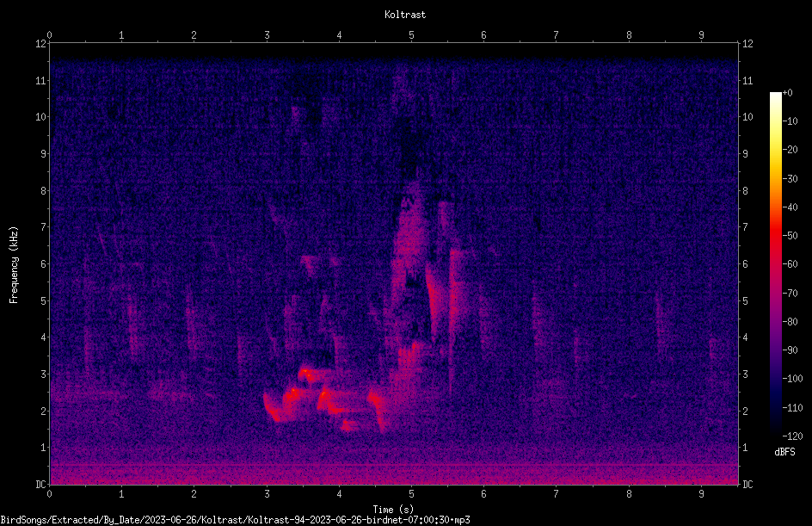Click the -40 value on the color scale
Screen dimensions: 812x526
point(790,207)
